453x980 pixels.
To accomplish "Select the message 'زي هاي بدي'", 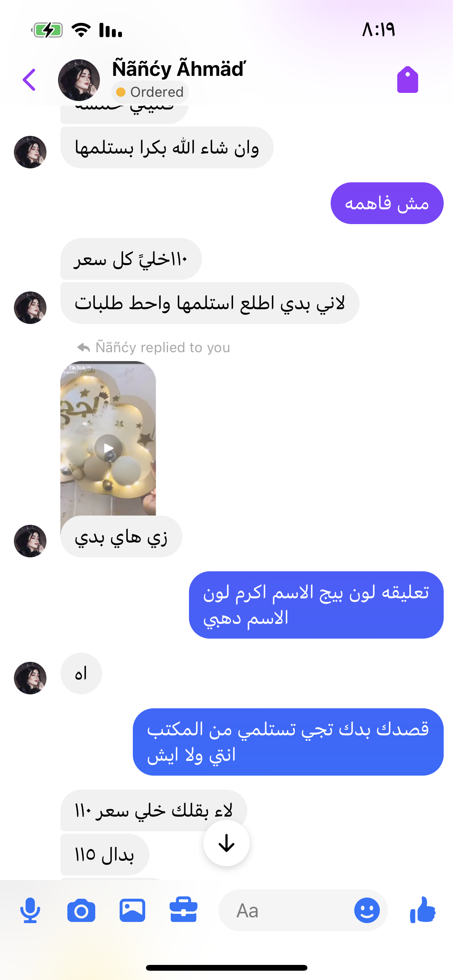I will (121, 536).
